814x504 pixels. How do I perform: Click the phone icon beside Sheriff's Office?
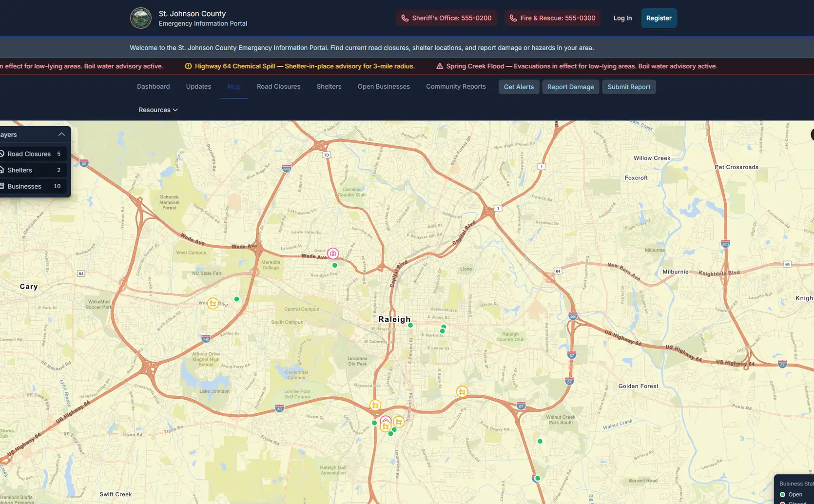405,18
